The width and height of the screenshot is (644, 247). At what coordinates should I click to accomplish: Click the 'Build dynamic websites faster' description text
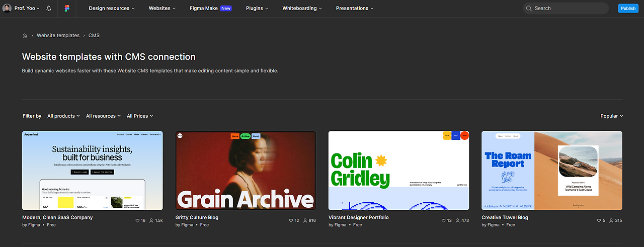tap(150, 71)
